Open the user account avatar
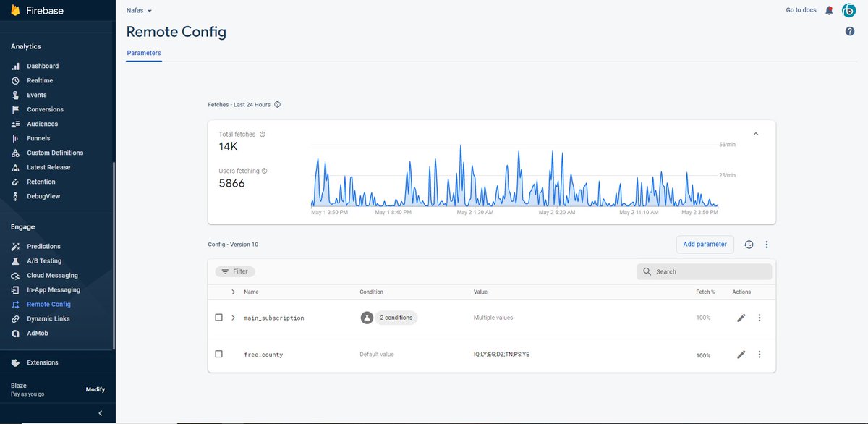The image size is (868, 424). (848, 10)
